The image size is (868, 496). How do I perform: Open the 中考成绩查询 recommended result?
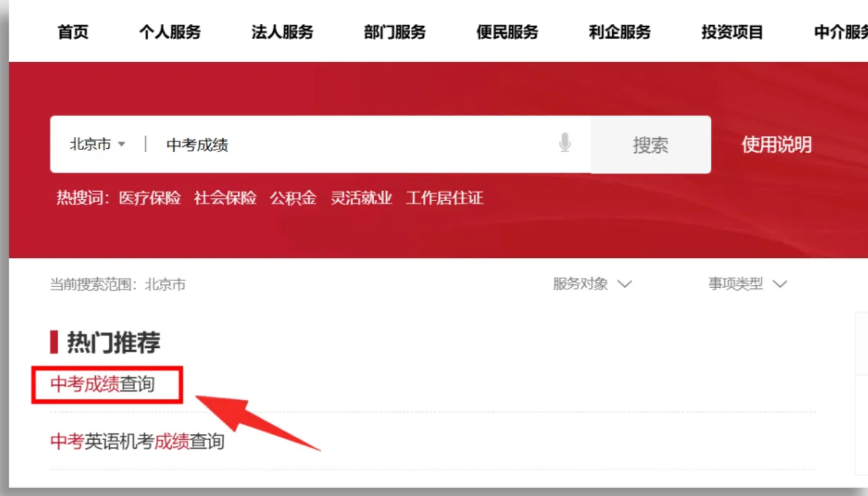(103, 384)
